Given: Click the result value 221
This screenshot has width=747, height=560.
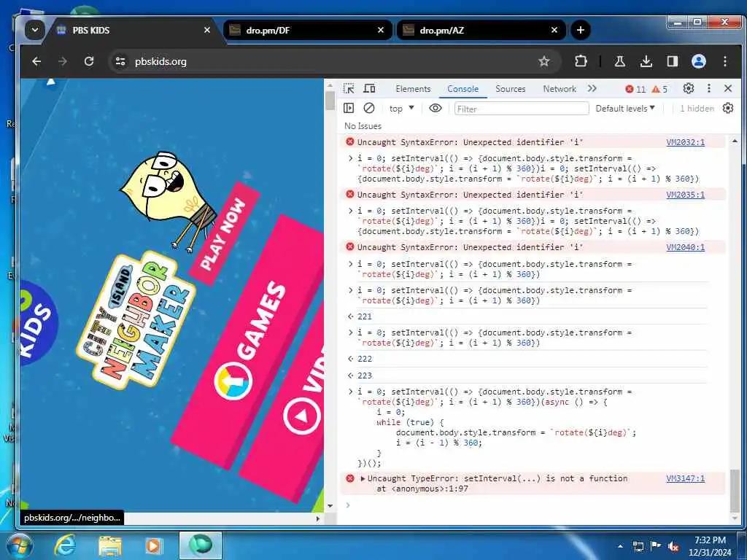Looking at the screenshot, I should point(365,316).
